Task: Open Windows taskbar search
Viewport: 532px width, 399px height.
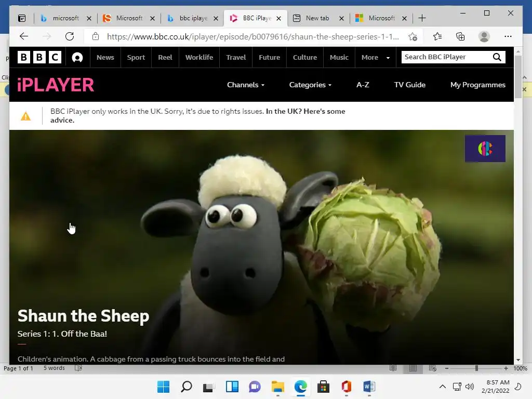Action: point(187,387)
